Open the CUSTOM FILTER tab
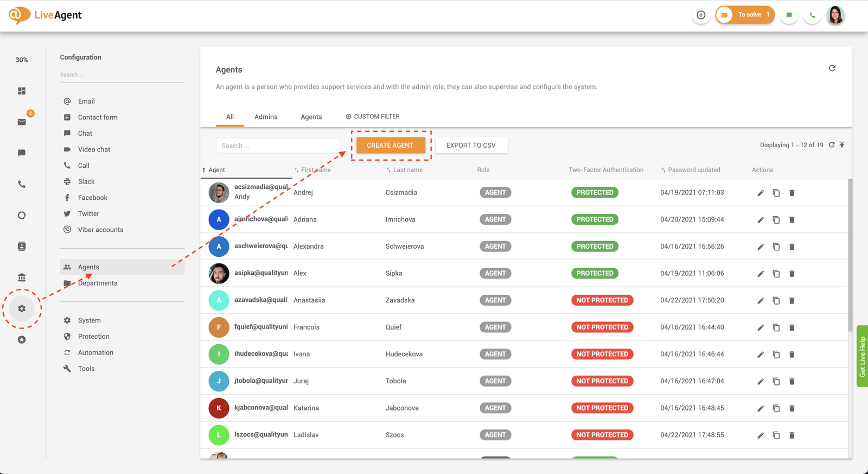The height and width of the screenshot is (474, 868). tap(373, 117)
